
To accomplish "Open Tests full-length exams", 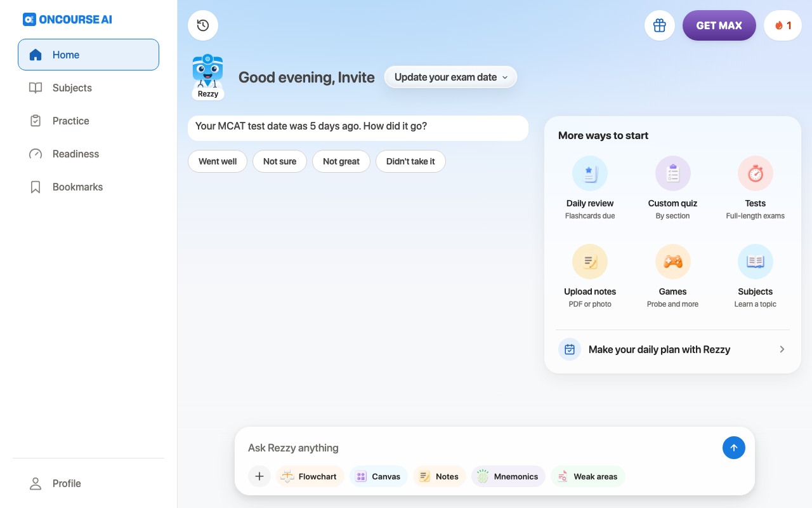I will pyautogui.click(x=756, y=189).
